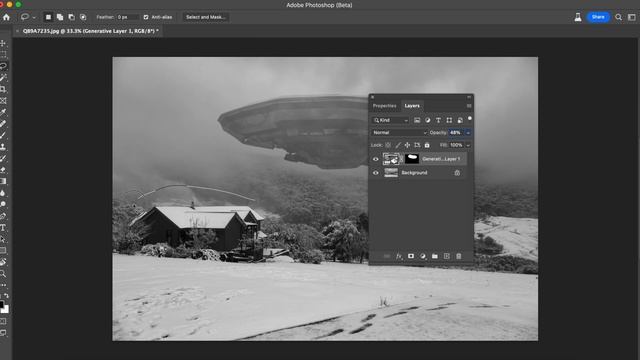Click the Share button
This screenshot has width=640, height=360.
(598, 17)
